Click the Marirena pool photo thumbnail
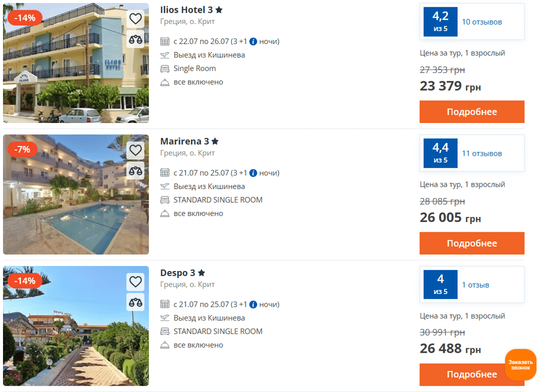The image size is (539, 392). click(x=76, y=204)
